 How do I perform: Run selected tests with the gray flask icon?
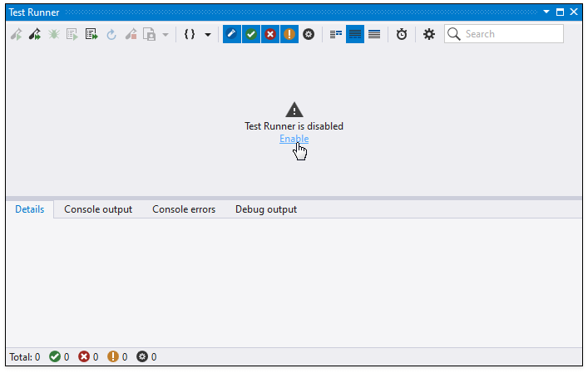click(16, 34)
